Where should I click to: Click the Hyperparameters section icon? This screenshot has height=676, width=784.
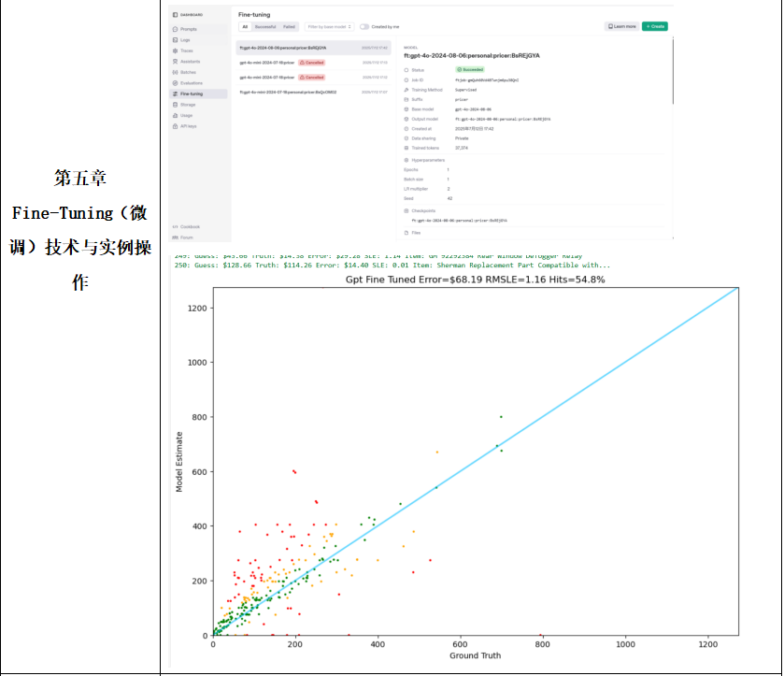(406, 160)
